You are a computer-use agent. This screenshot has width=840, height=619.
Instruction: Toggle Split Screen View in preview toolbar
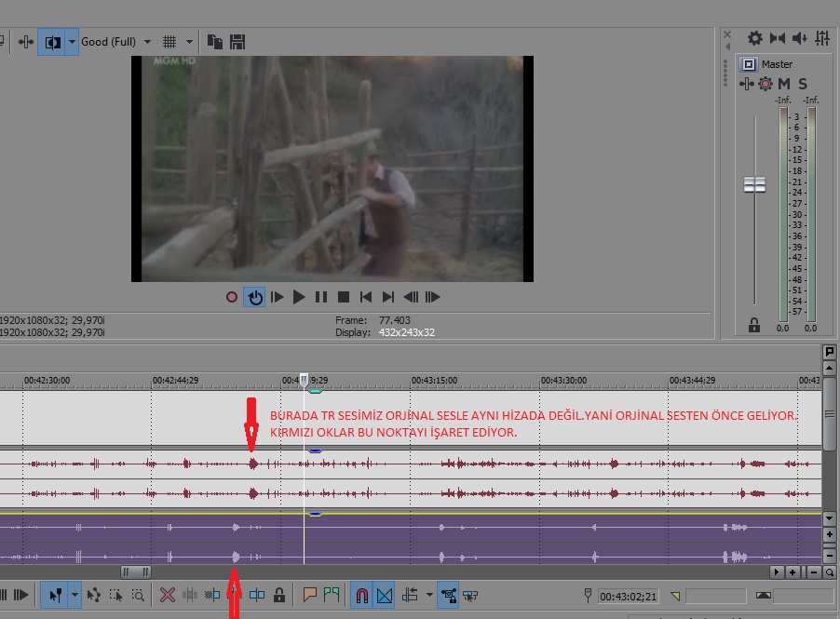(x=52, y=42)
